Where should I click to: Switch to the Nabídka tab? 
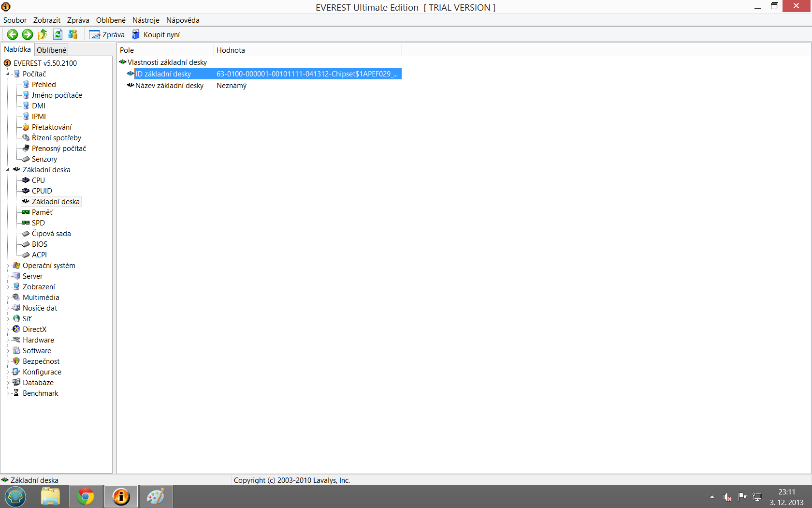pos(17,49)
